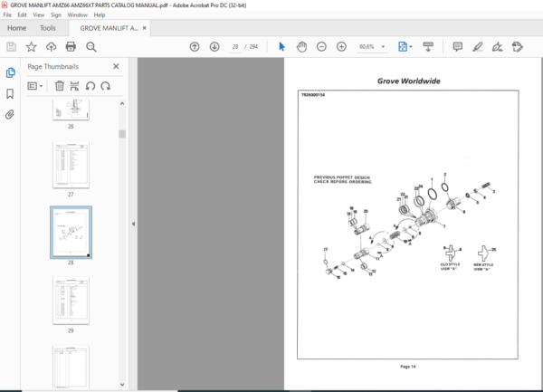Click the Save file icon
The height and width of the screenshot is (392, 543).
pos(11,47)
